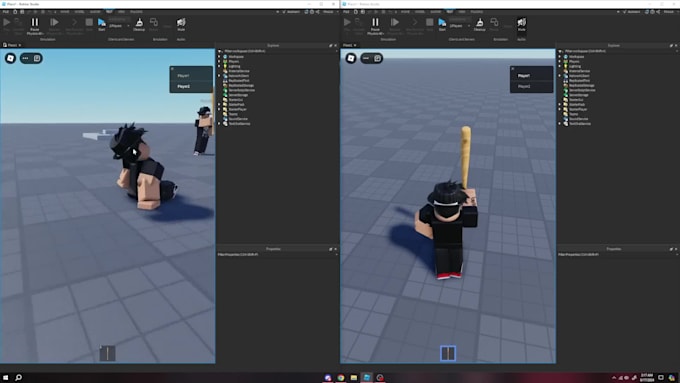Expand StarterPack in the right Explorer

(x=560, y=104)
